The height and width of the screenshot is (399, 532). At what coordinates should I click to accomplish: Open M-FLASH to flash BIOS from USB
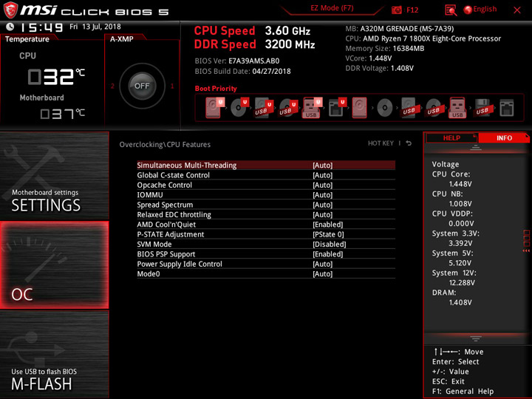(x=54, y=355)
